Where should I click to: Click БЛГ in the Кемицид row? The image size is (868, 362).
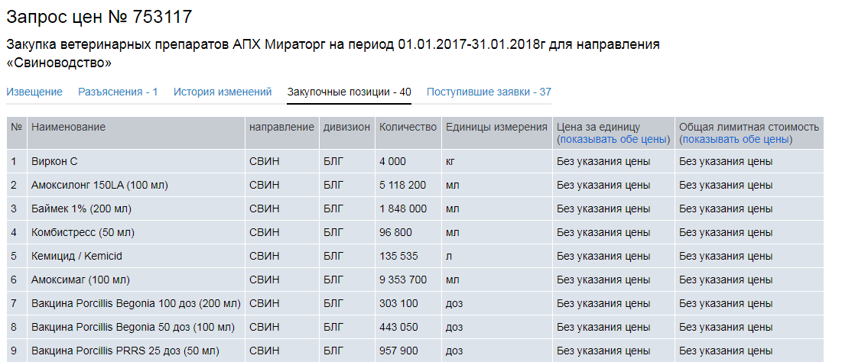[333, 257]
